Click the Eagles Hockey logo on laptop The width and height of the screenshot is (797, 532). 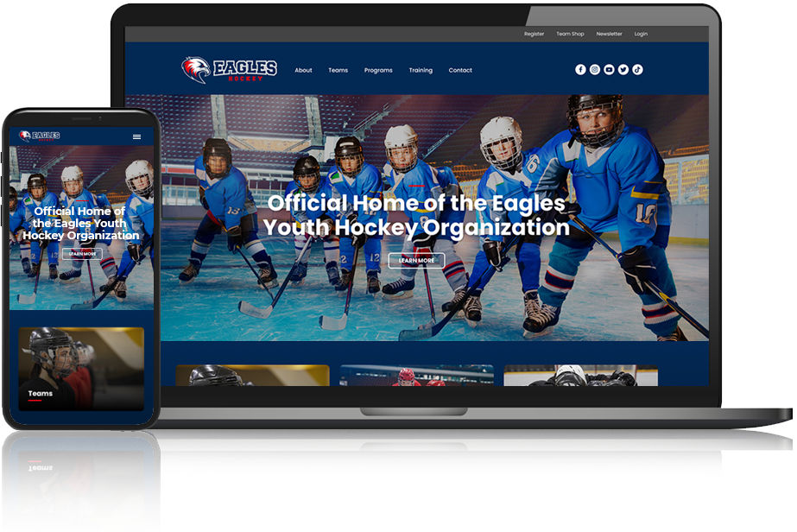click(229, 70)
